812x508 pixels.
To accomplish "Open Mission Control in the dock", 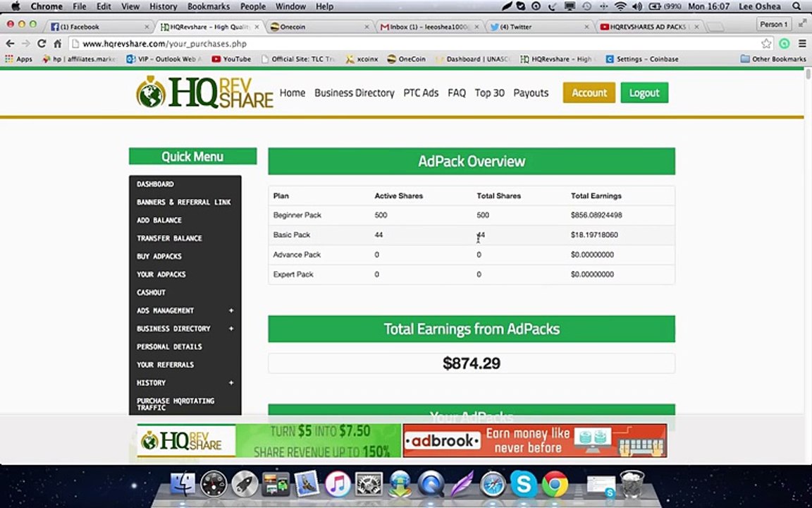I will pos(276,484).
